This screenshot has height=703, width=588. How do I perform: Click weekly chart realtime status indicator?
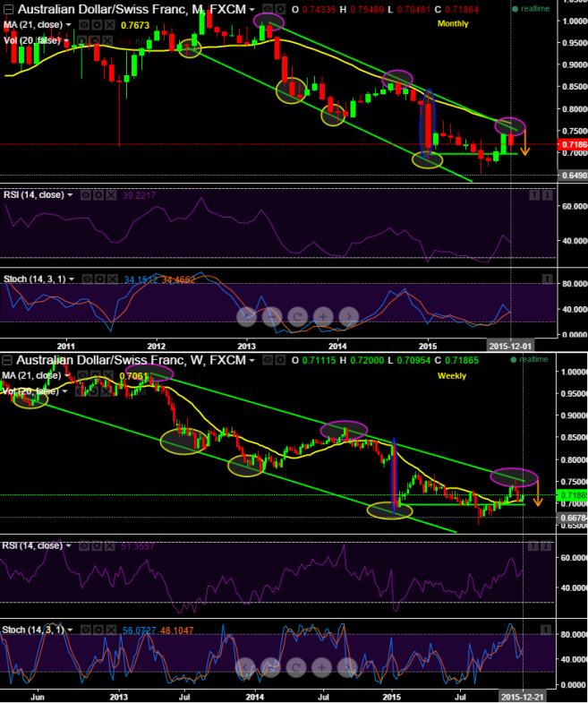coord(530,360)
